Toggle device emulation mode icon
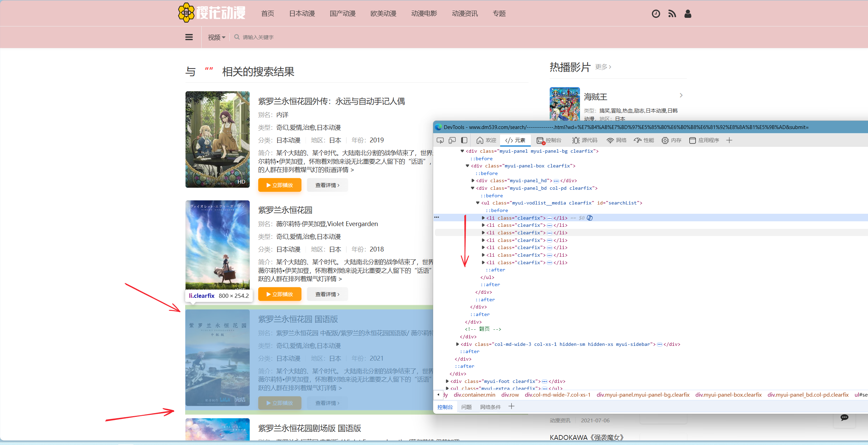868x445 pixels. click(452, 140)
